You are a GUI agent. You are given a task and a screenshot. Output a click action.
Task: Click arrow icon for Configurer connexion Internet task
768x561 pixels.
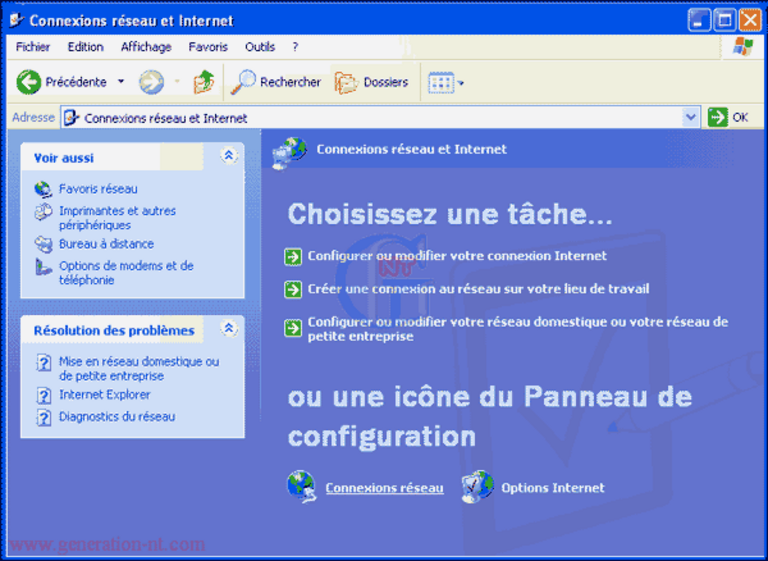(x=293, y=256)
